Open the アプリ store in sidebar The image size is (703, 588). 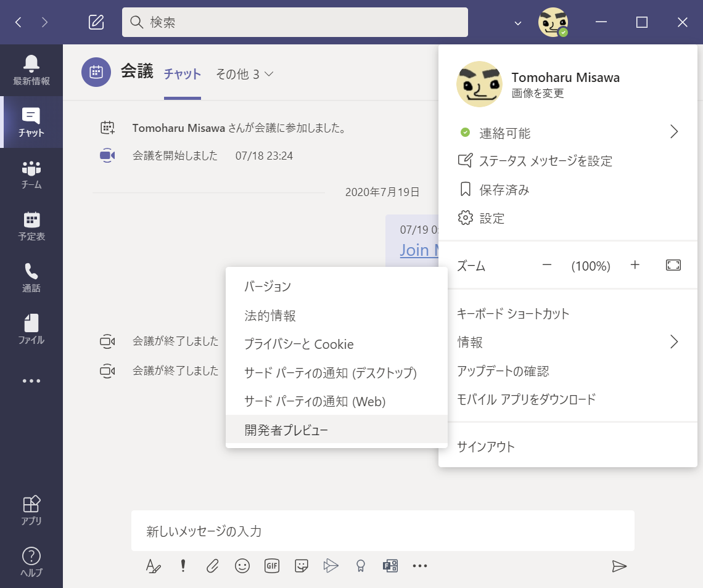coord(31,510)
